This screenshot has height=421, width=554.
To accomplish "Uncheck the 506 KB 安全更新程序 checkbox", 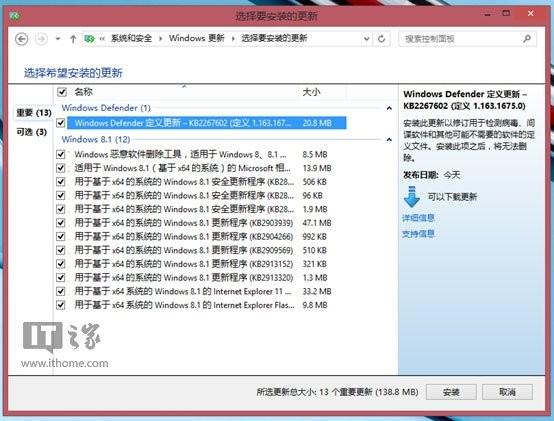I will click(x=61, y=182).
